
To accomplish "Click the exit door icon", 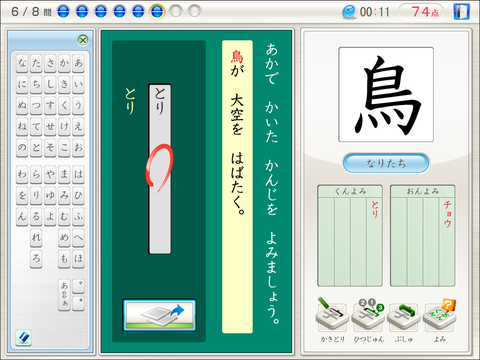I will (x=462, y=12).
